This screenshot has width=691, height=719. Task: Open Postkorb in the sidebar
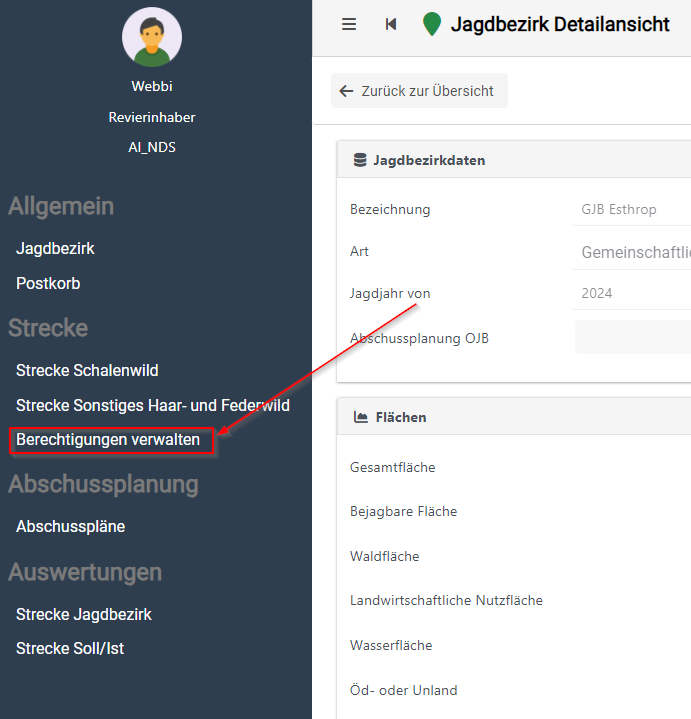(x=48, y=283)
